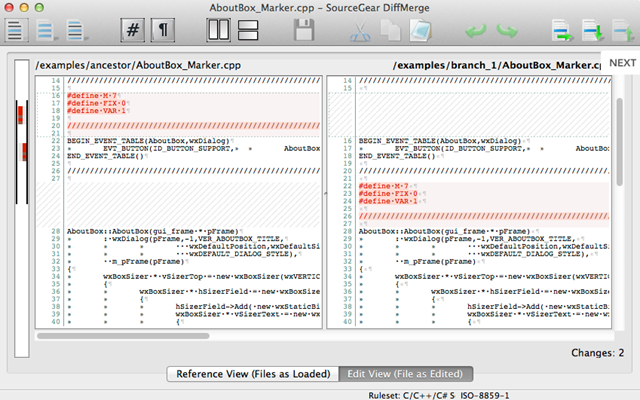Click the green Redo arrow
The image size is (640, 400).
[x=507, y=31]
